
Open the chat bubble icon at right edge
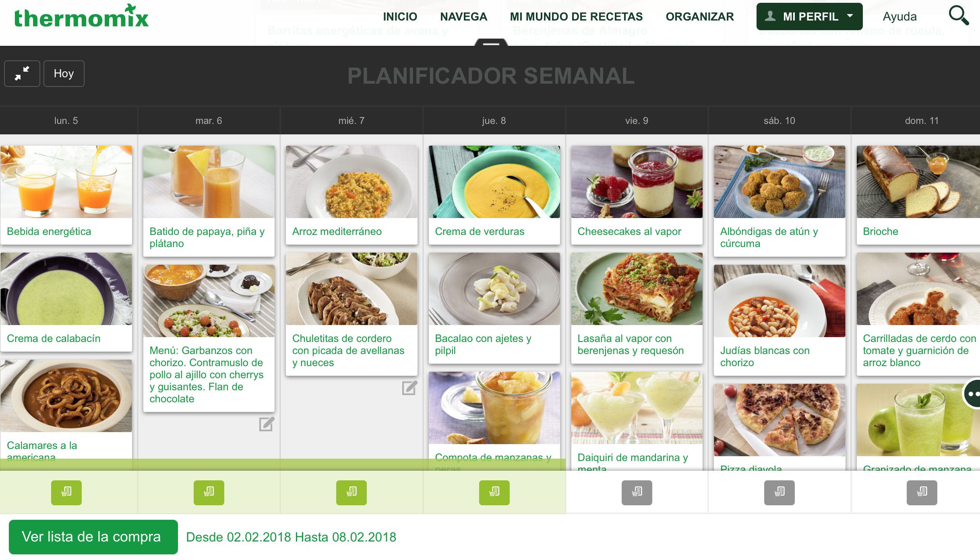[973, 394]
